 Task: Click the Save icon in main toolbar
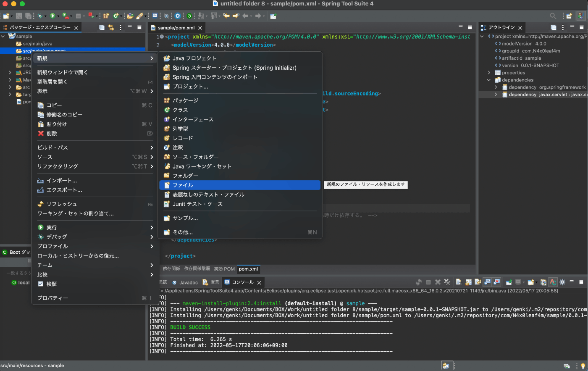tap(19, 16)
